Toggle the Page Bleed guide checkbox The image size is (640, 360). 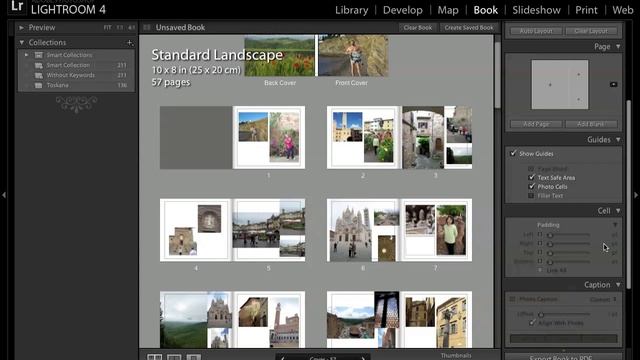tap(531, 169)
